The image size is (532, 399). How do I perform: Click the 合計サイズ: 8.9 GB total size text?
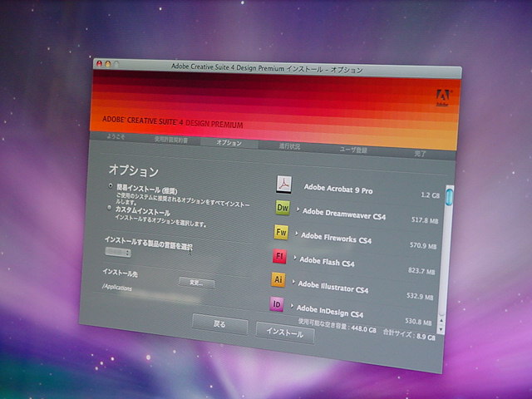pyautogui.click(x=409, y=334)
